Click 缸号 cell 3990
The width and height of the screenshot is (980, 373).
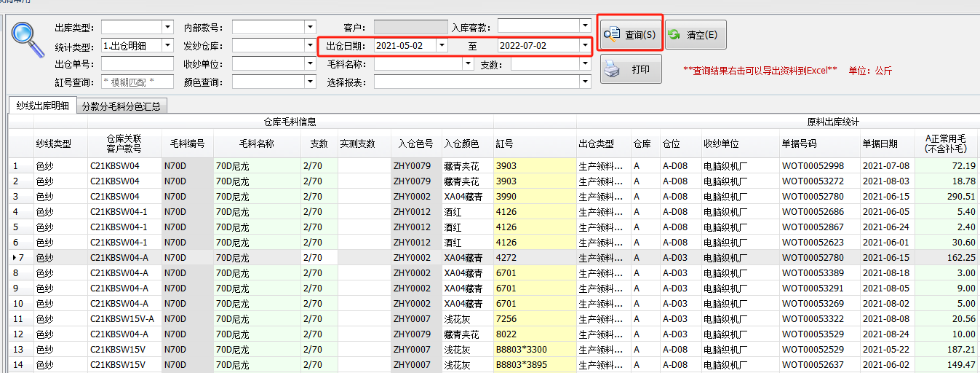535,197
